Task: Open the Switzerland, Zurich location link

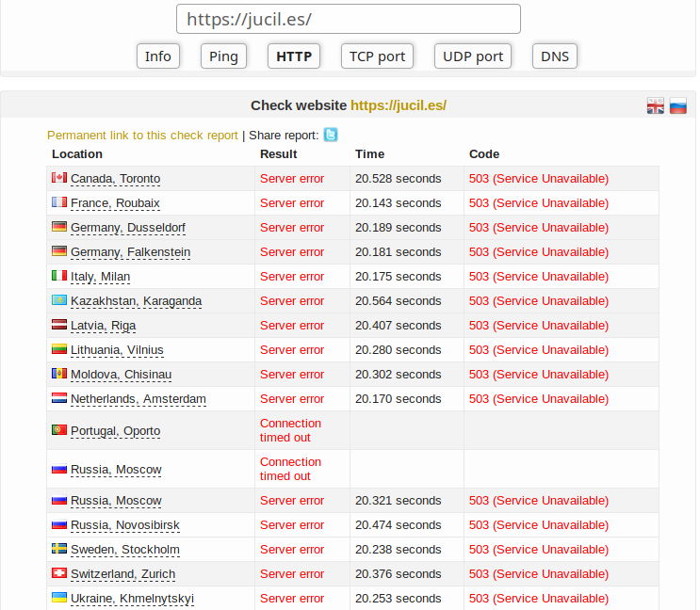Action: pyautogui.click(x=123, y=574)
